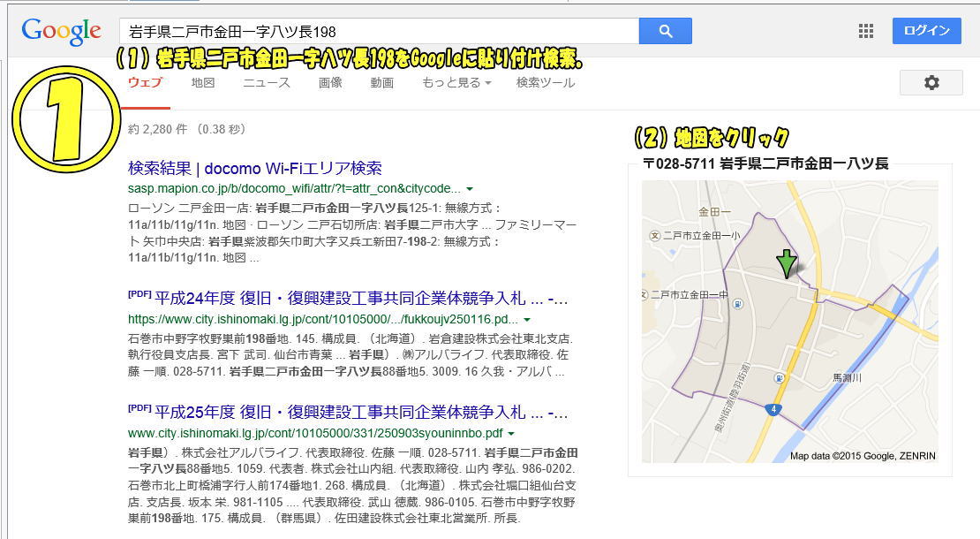Click the https://www.city.ishinomaki.lg.jp fukkoujv URL text
The image size is (980, 539).
[322, 320]
